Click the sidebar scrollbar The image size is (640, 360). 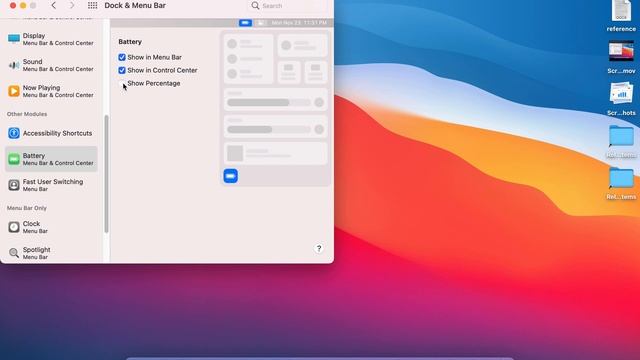click(x=107, y=173)
